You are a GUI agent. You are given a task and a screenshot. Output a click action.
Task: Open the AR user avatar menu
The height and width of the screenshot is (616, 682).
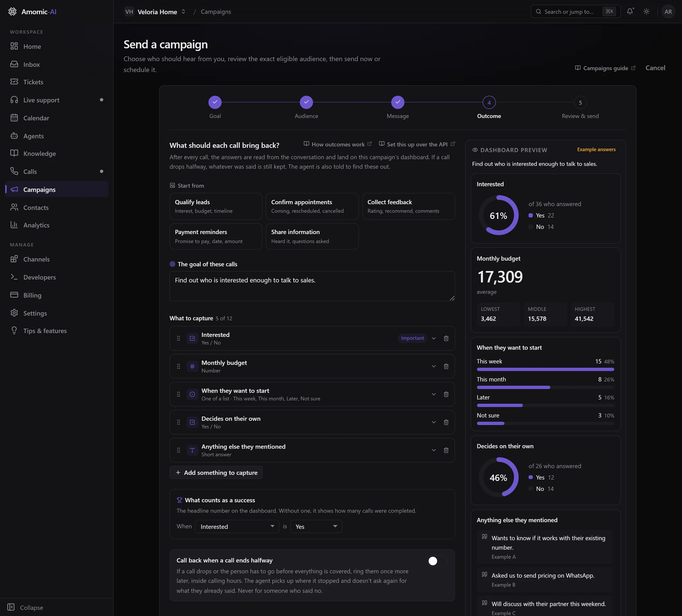pyautogui.click(x=668, y=11)
